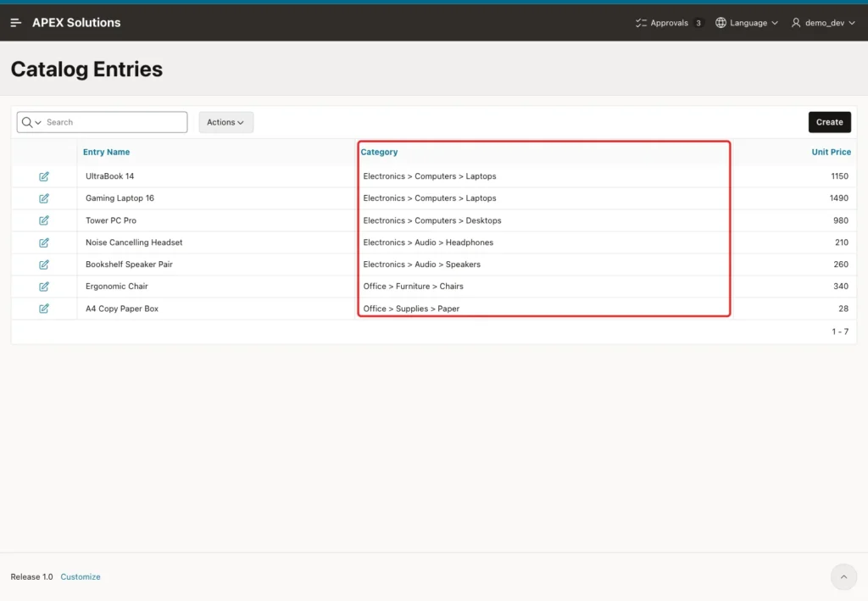
Task: Edit the A4 Copy Paper Box row
Action: coord(44,309)
